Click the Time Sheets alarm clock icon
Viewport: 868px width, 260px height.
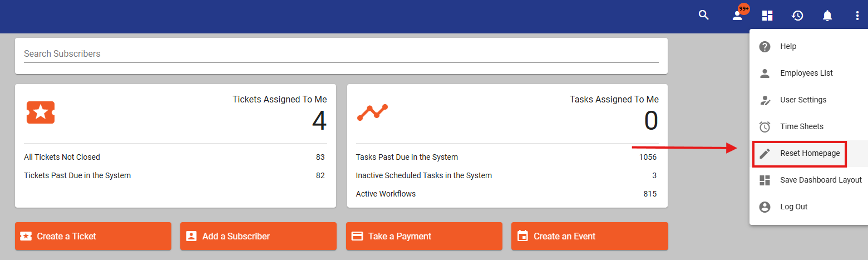click(x=765, y=126)
